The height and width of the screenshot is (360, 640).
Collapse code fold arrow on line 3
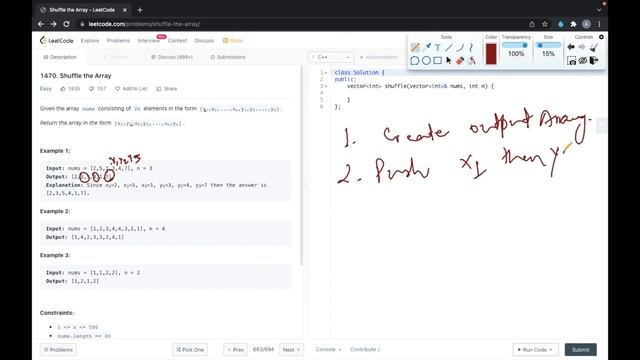326,87
